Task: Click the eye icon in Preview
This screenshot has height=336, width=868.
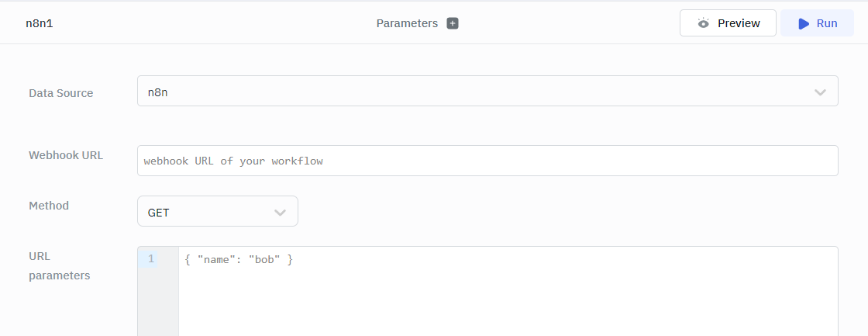Action: [x=704, y=23]
